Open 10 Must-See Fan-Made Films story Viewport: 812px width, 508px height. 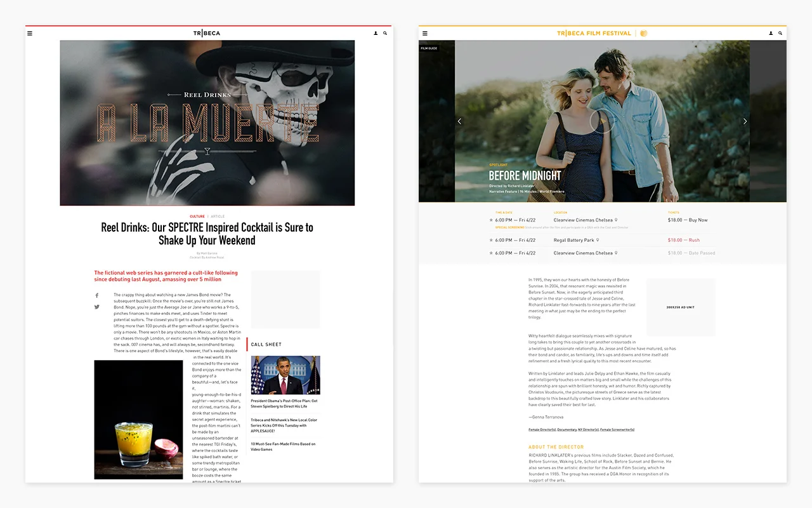283,446
